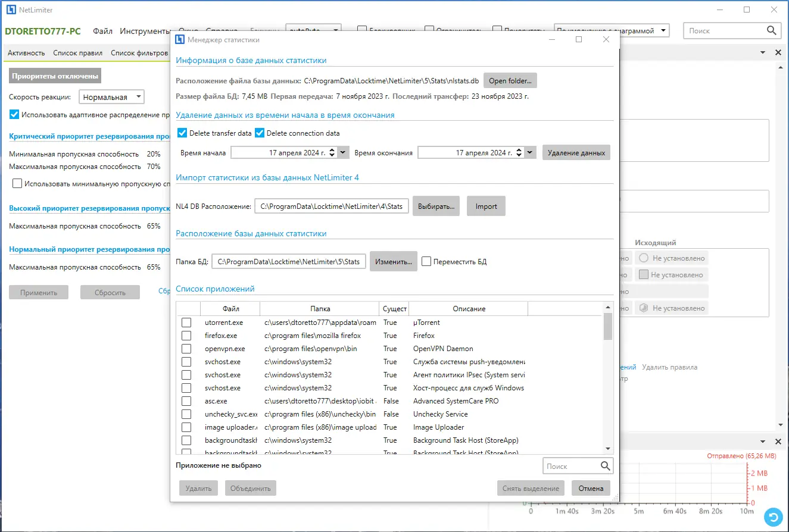Open the Файл menu
The image size is (789, 532).
102,31
